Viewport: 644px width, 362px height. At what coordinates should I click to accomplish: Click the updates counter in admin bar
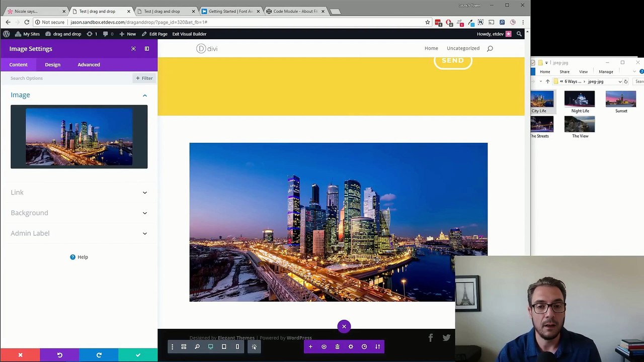point(92,34)
